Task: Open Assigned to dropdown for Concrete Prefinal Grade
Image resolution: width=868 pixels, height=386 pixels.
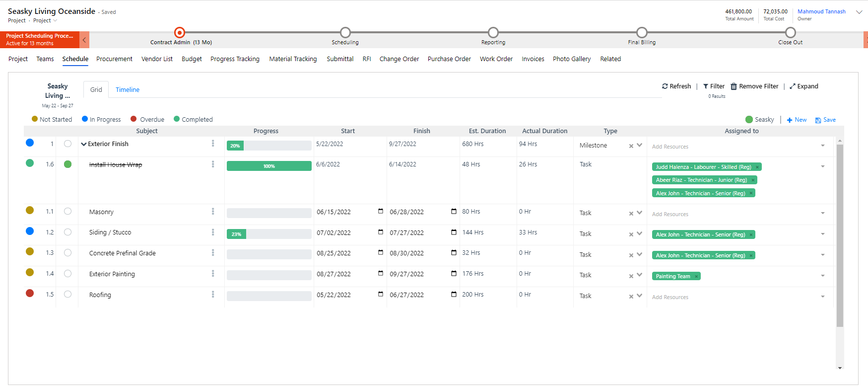Action: 822,255
